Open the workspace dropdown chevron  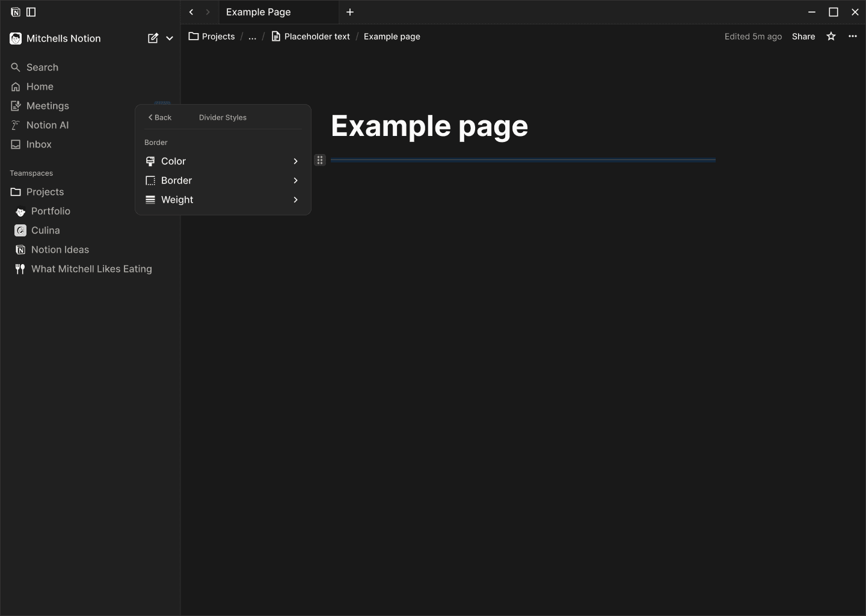[169, 38]
